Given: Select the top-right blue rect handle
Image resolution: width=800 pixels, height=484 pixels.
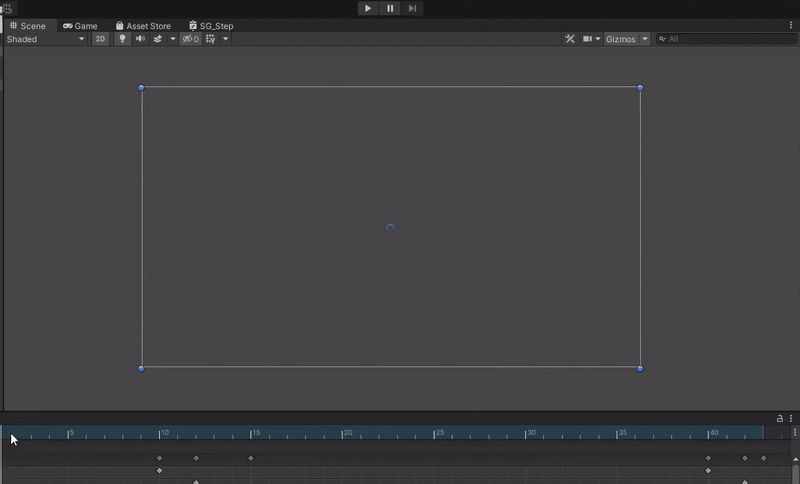Looking at the screenshot, I should pyautogui.click(x=640, y=88).
